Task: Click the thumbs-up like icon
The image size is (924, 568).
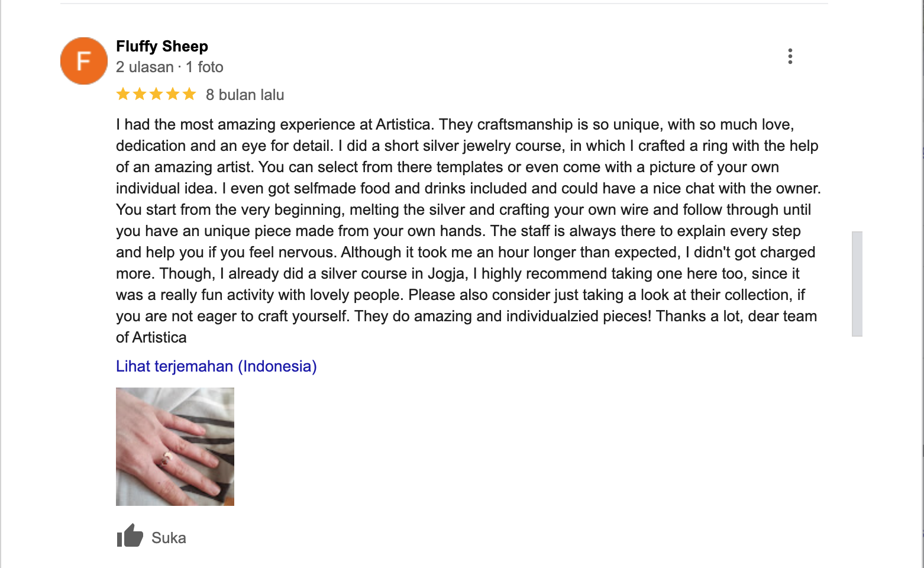Action: point(130,536)
